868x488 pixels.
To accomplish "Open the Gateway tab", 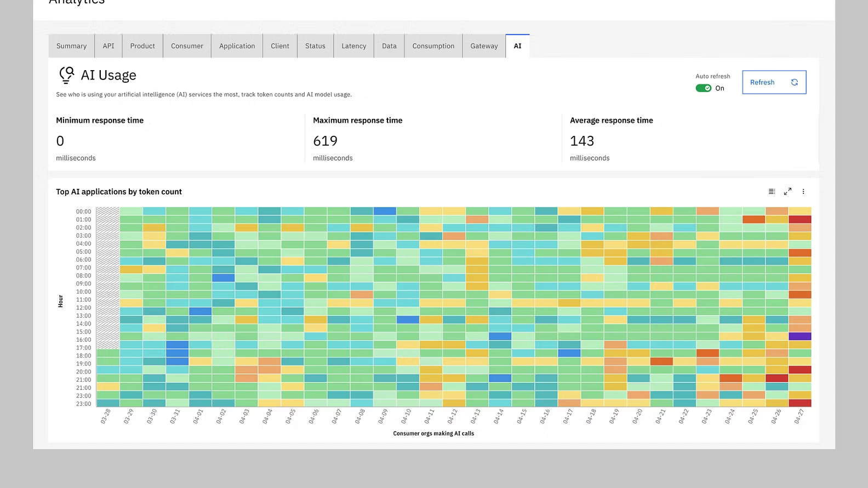I will tap(484, 46).
